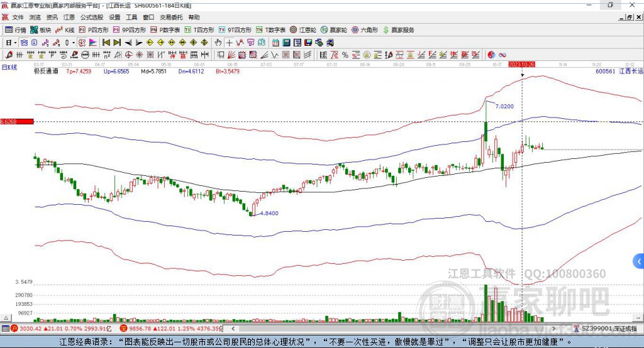Select the red Gann fan lines tool
The height and width of the screenshot is (348, 644).
click(231, 55)
